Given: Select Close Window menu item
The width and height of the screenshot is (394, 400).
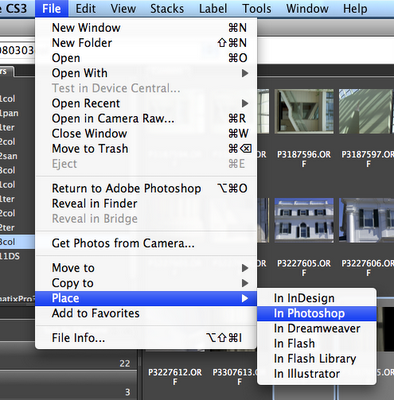Looking at the screenshot, I should tap(146, 134).
